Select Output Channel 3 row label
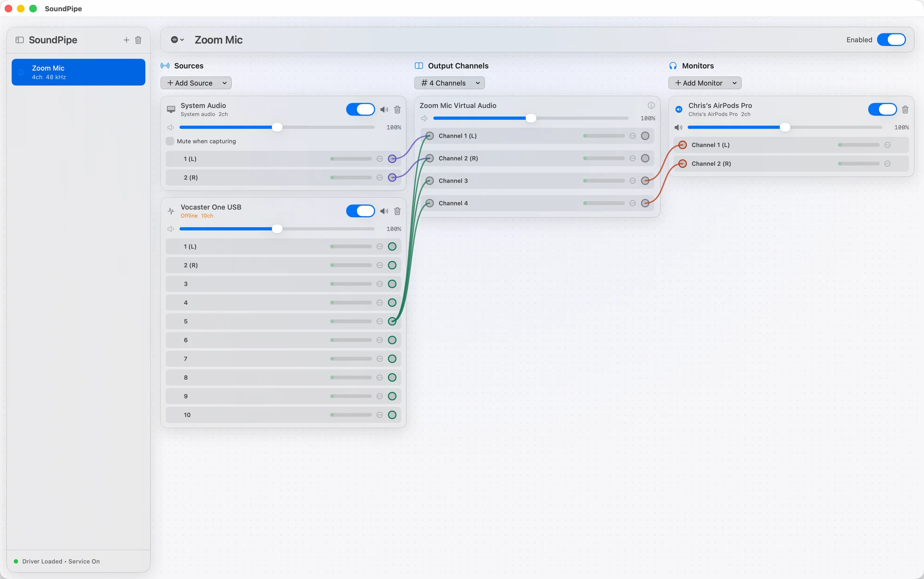Image resolution: width=924 pixels, height=579 pixels. click(x=453, y=181)
